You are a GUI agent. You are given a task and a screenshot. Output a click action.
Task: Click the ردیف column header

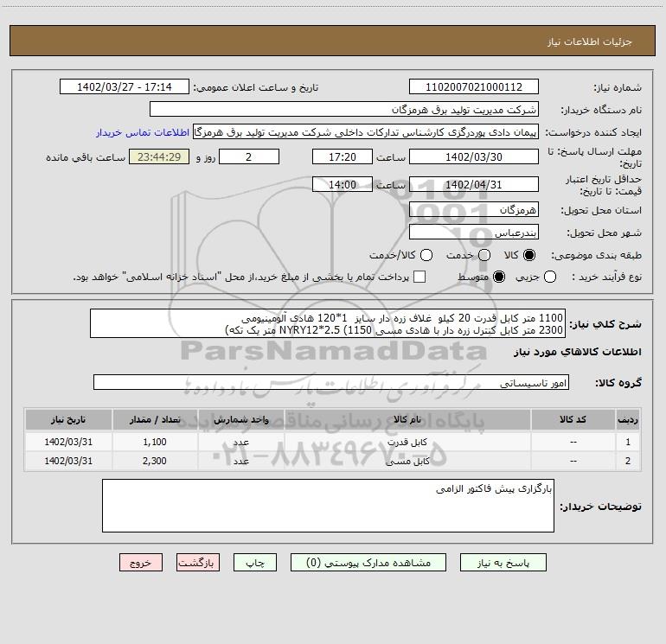coord(628,420)
